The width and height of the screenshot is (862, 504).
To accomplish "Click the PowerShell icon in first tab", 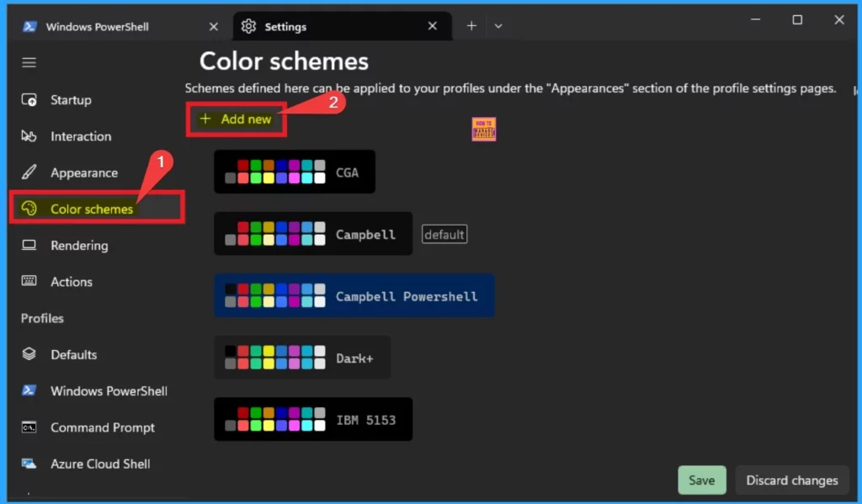I will coord(29,26).
